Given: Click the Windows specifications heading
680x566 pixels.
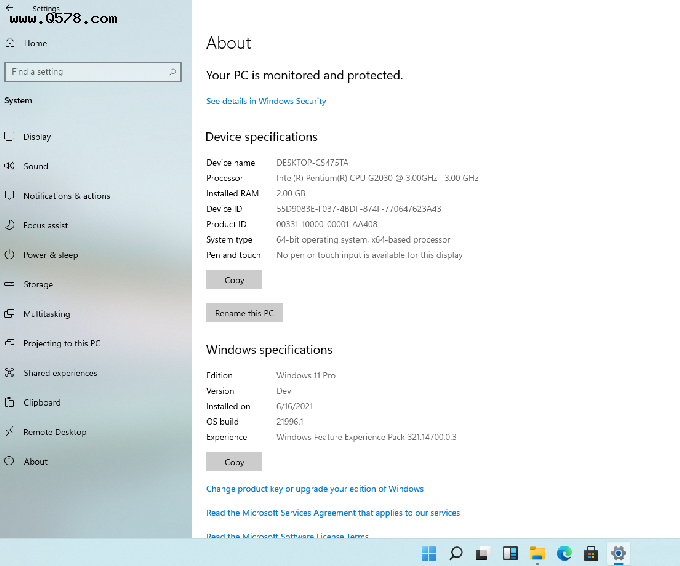Looking at the screenshot, I should (x=269, y=350).
